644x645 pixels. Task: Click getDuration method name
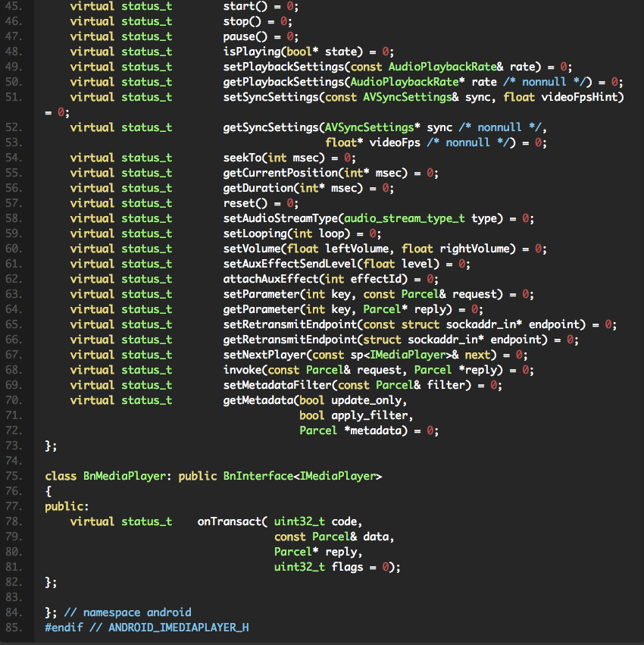258,189
